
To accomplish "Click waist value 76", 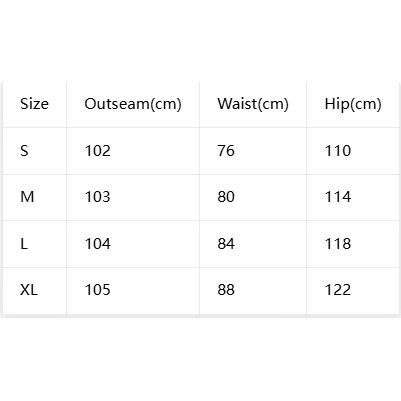I will click(226, 151).
